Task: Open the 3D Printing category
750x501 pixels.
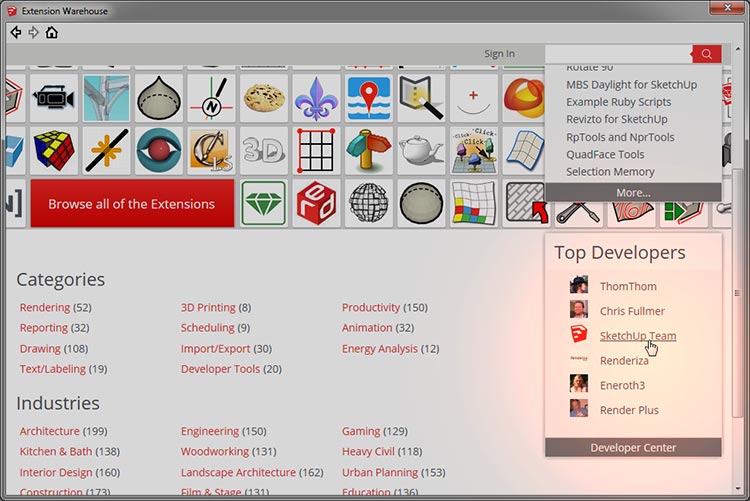Action: 208,307
